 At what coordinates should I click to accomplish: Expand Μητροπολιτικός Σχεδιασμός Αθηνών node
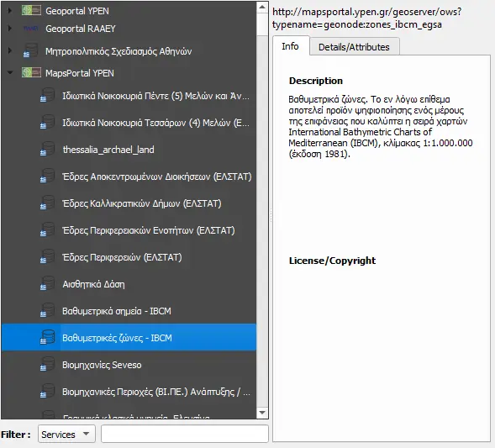tap(10, 50)
